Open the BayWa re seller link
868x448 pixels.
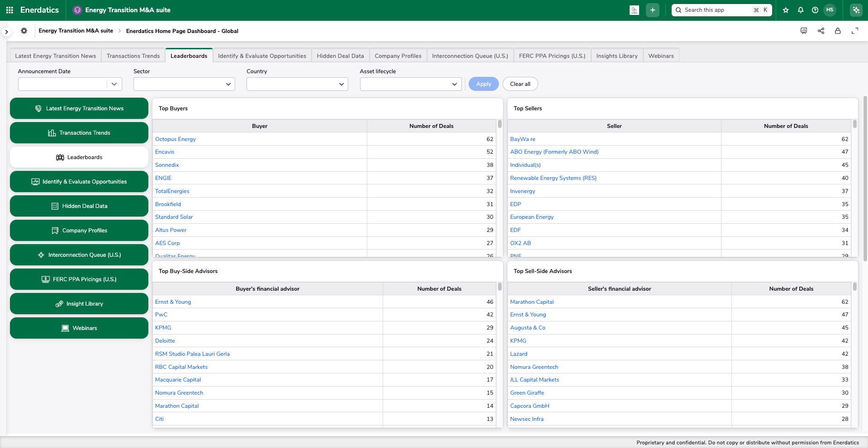[x=522, y=139]
